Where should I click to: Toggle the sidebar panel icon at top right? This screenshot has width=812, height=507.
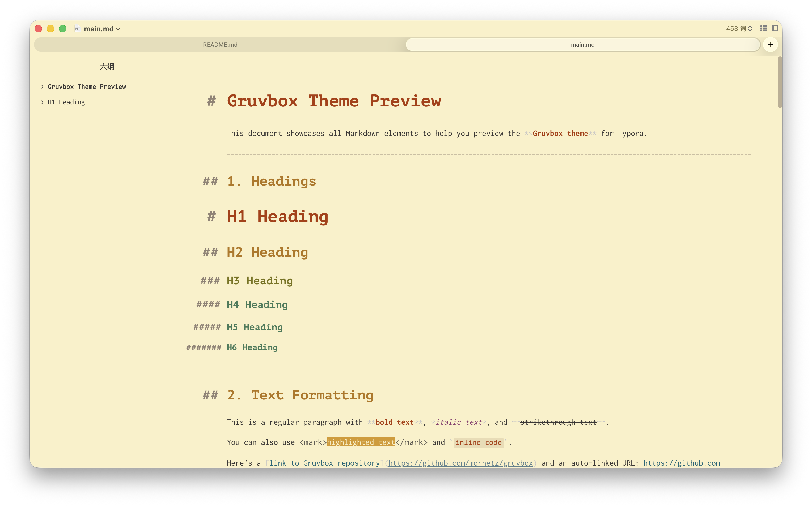pos(775,28)
